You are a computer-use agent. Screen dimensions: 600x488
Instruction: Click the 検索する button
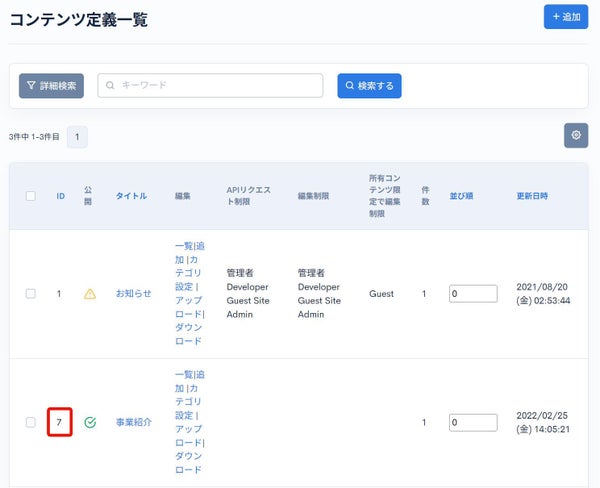pos(369,86)
